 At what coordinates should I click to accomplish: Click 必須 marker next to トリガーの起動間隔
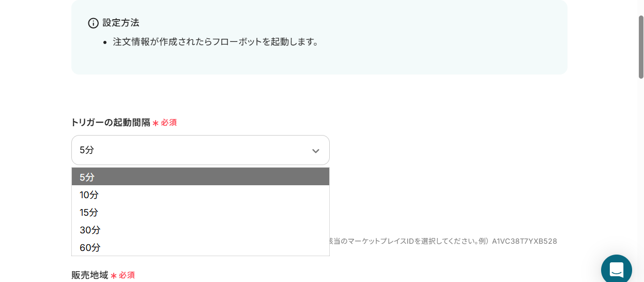169,123
